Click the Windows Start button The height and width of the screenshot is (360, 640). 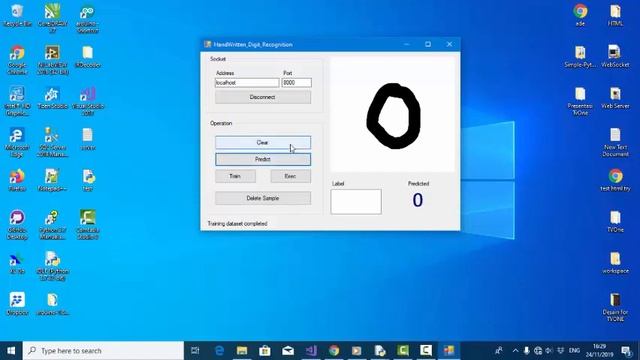pos(11,351)
